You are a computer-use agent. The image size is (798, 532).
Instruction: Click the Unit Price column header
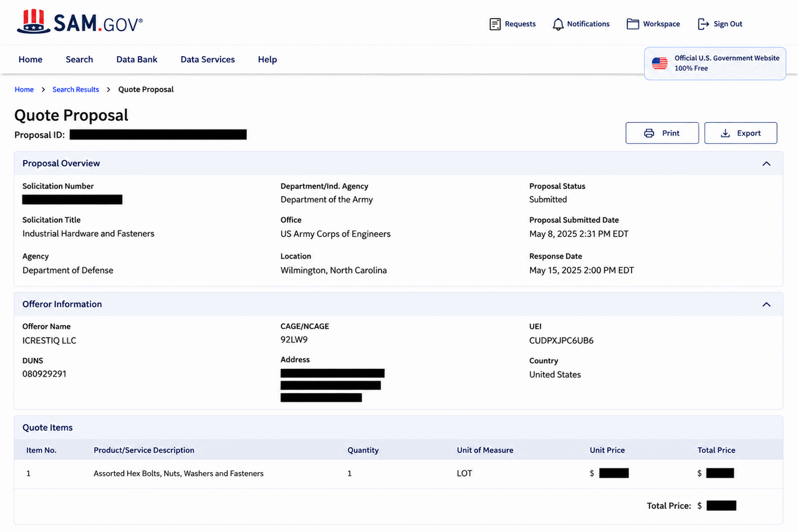(x=607, y=450)
